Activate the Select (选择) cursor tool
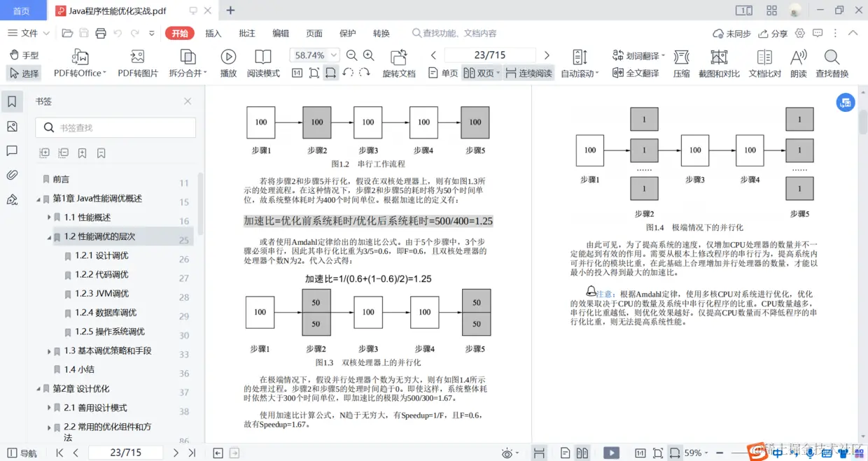This screenshot has height=461, width=868. pyautogui.click(x=24, y=73)
